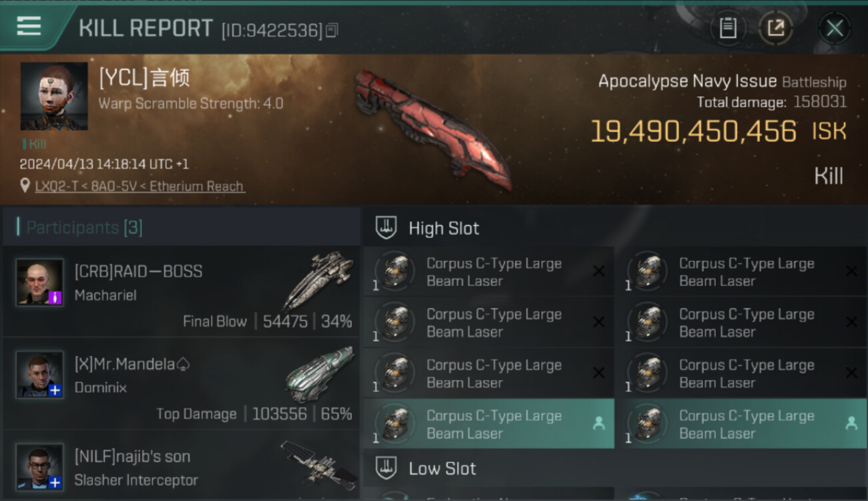Expand the Low Slot section header
The width and height of the screenshot is (868, 501).
click(614, 468)
